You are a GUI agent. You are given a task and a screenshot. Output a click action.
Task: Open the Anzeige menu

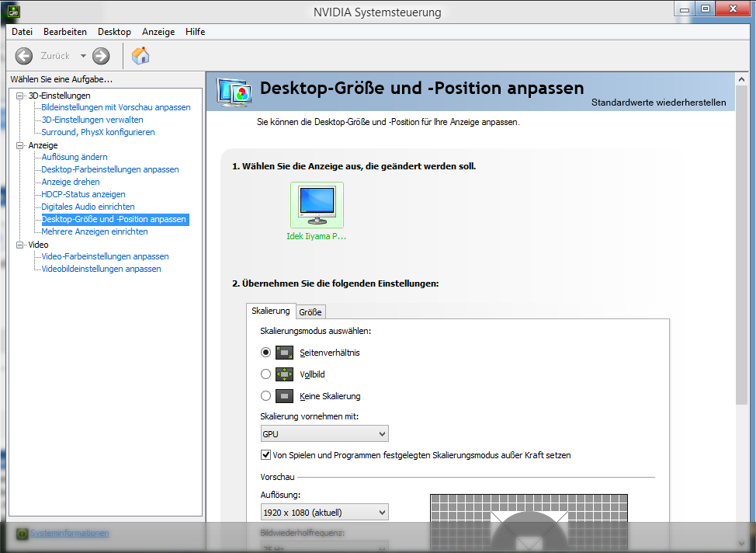pos(158,32)
